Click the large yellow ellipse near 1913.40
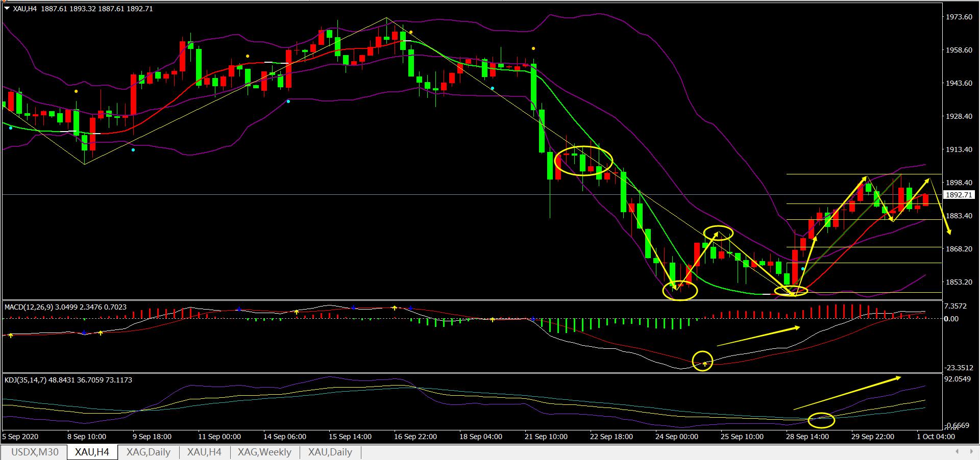980x460 pixels. pyautogui.click(x=583, y=161)
